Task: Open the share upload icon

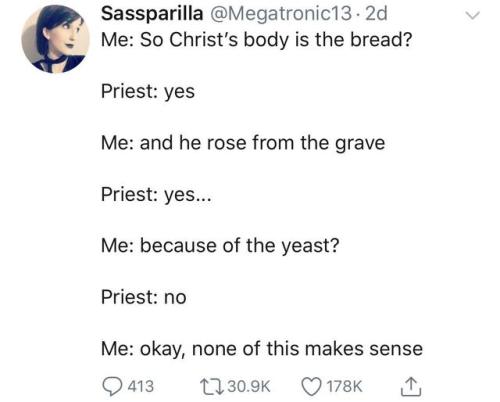Action: [x=411, y=387]
